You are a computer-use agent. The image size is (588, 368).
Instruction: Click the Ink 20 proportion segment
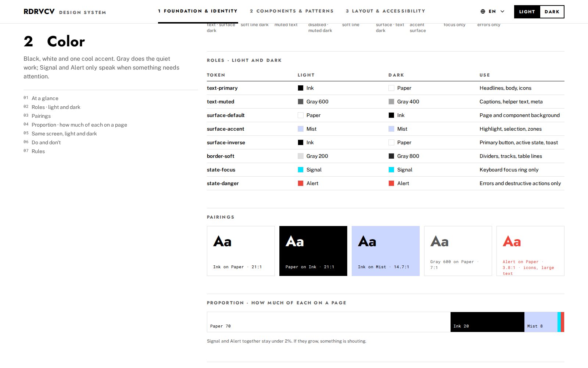pyautogui.click(x=487, y=322)
